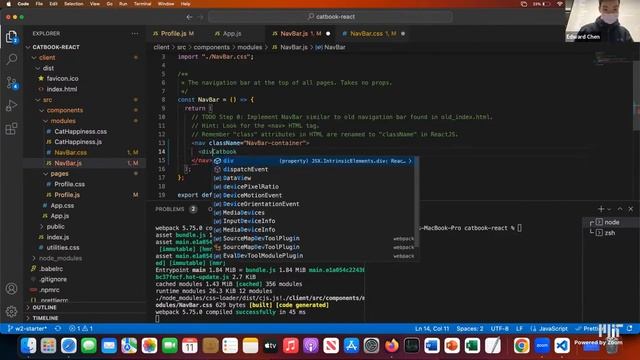Select the div autocomplete suggestion

coord(313,161)
